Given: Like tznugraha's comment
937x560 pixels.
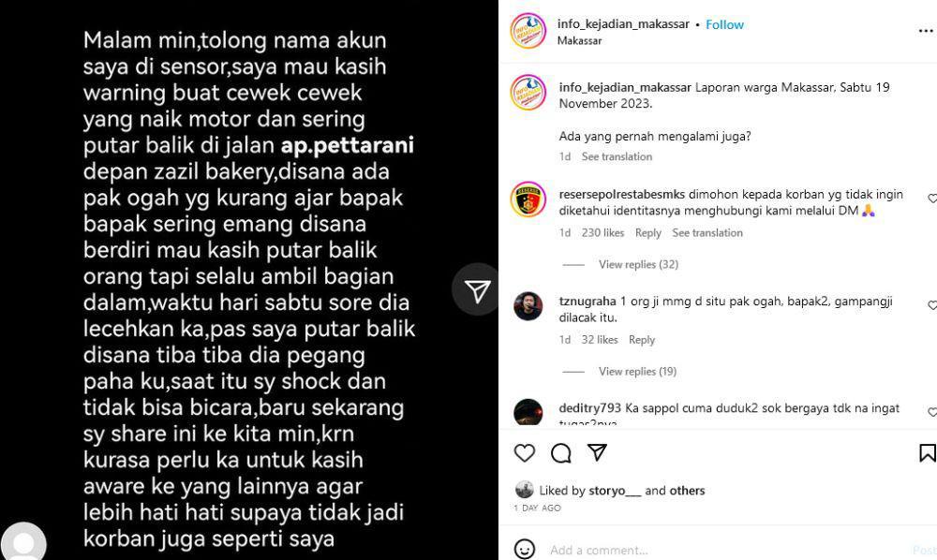Looking at the screenshot, I should pyautogui.click(x=931, y=305).
